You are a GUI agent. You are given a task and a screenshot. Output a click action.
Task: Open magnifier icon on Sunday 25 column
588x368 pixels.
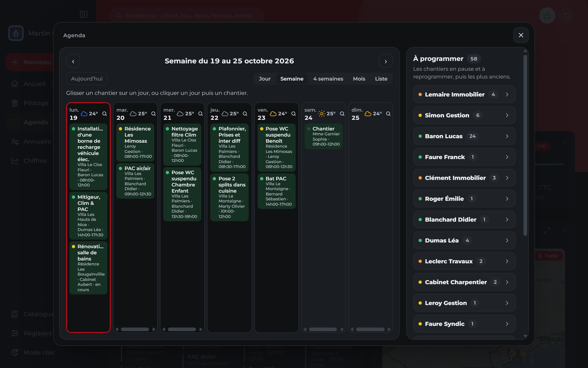point(388,114)
